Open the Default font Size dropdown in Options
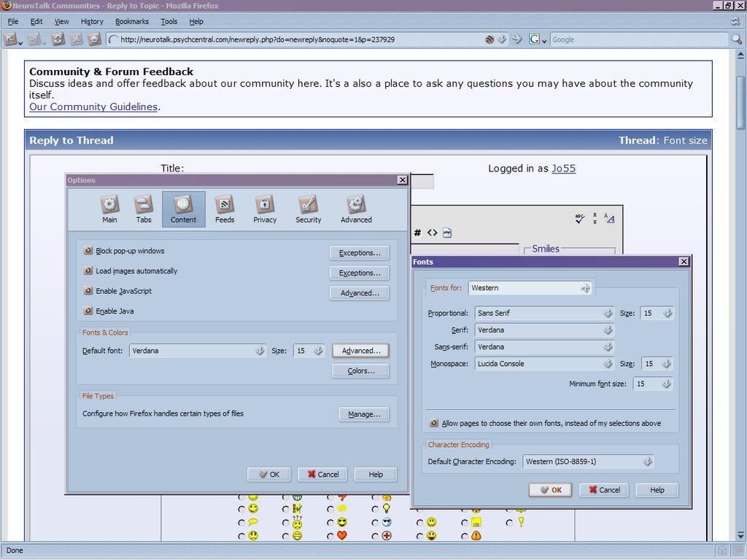Image resolution: width=747 pixels, height=560 pixels. (x=309, y=351)
